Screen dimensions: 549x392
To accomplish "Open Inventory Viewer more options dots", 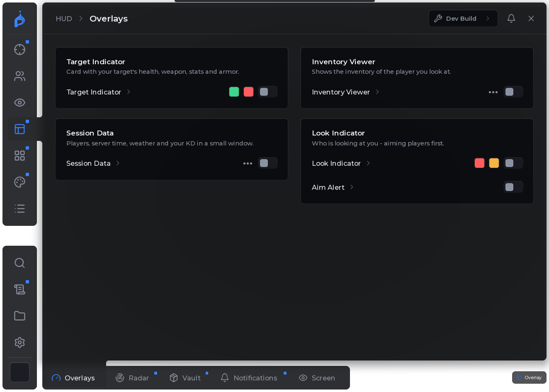I will click(x=493, y=92).
